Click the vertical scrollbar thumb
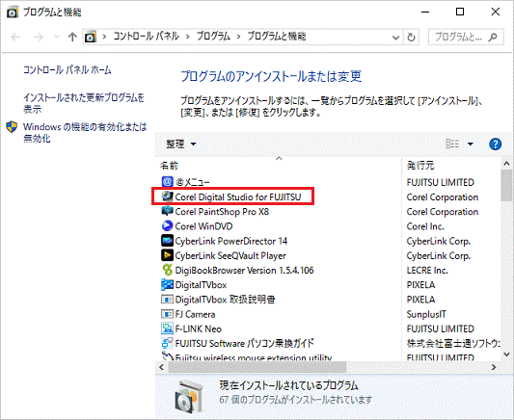Viewport: 514px width, 420px height. pos(506,185)
